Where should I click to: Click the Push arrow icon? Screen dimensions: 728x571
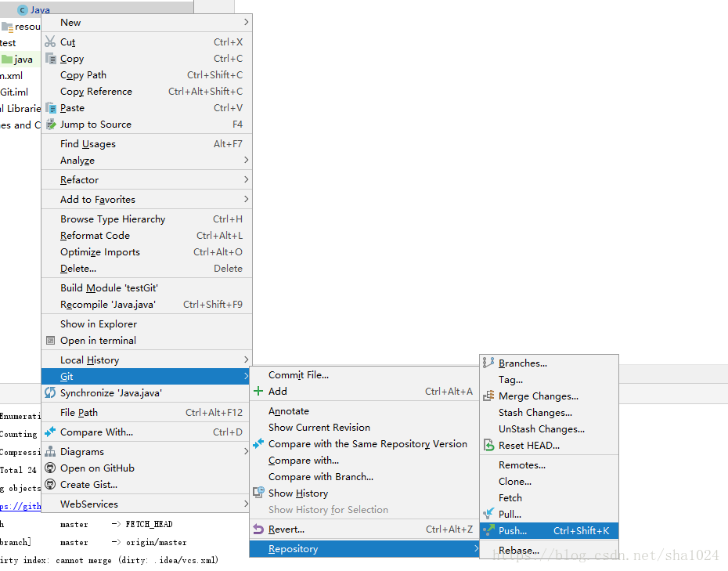click(x=488, y=530)
